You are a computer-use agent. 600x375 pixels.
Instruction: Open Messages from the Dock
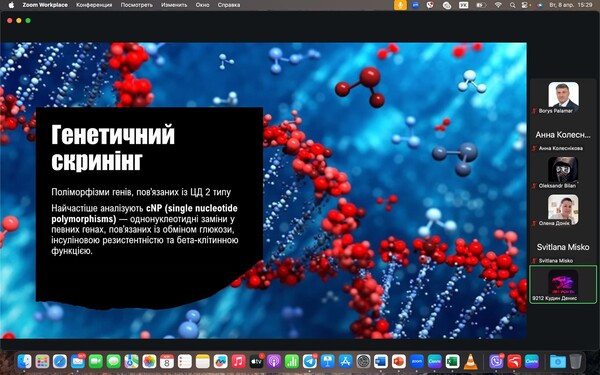point(113,361)
